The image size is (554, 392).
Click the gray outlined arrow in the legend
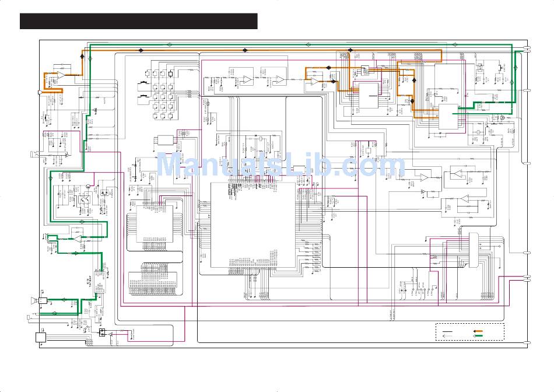click(x=447, y=336)
